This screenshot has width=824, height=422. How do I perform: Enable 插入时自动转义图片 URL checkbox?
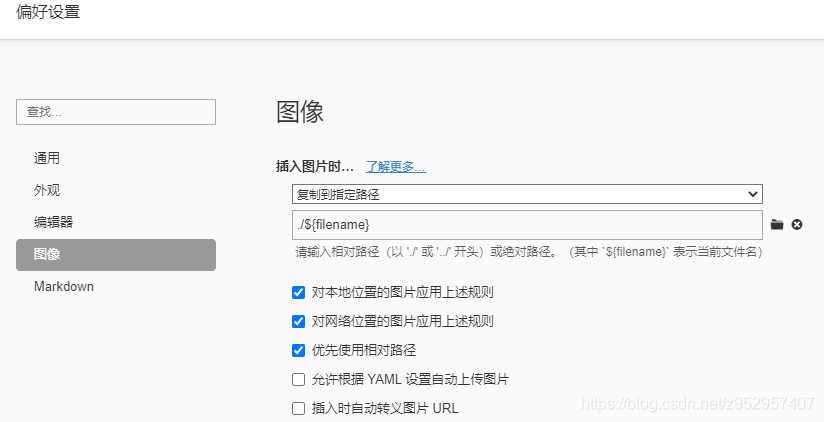(298, 408)
